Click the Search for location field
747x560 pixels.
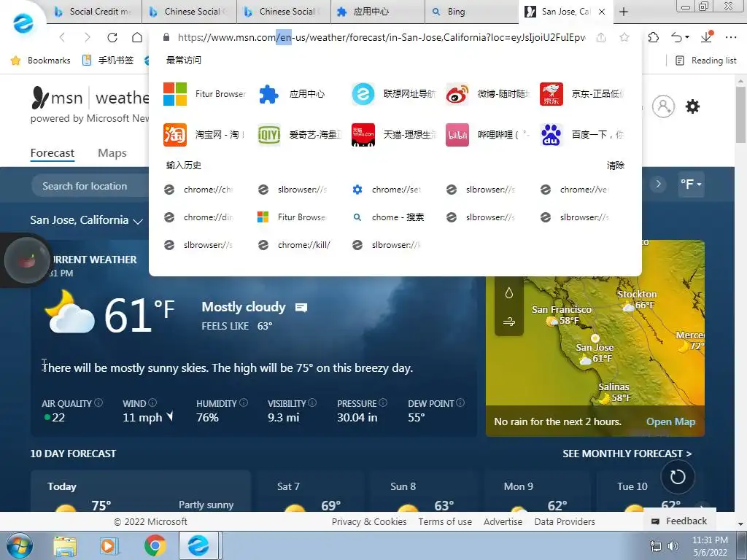point(90,186)
